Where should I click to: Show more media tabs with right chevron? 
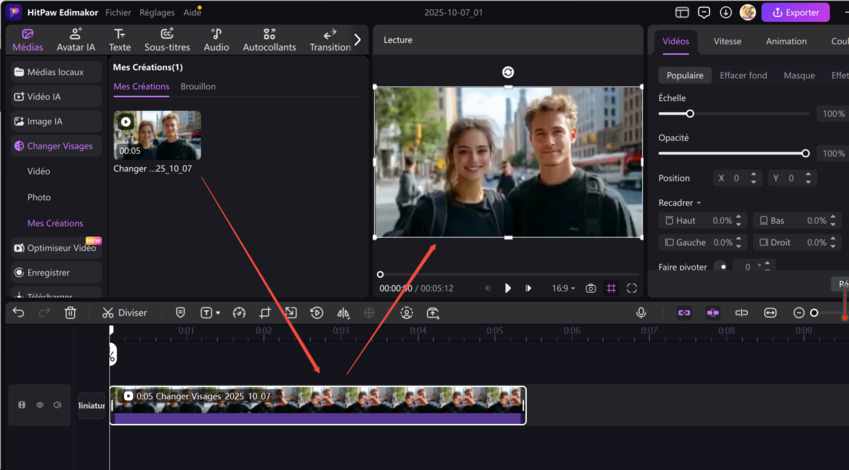tap(357, 40)
